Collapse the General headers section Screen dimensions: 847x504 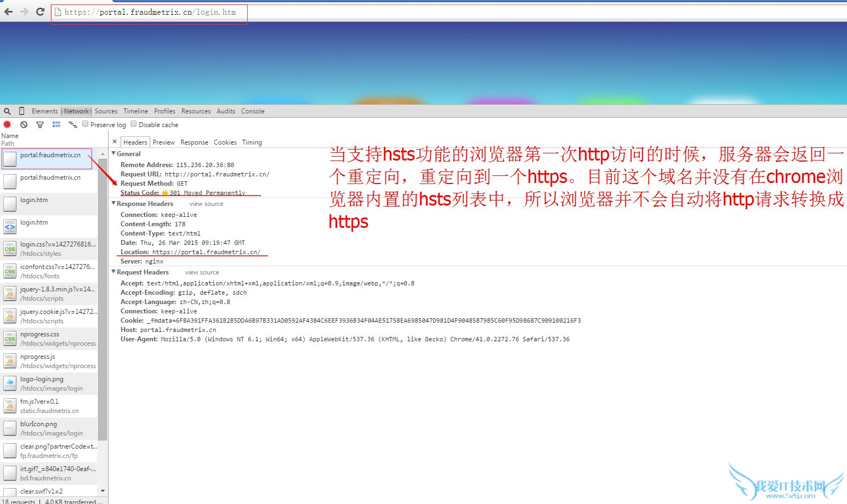(114, 153)
